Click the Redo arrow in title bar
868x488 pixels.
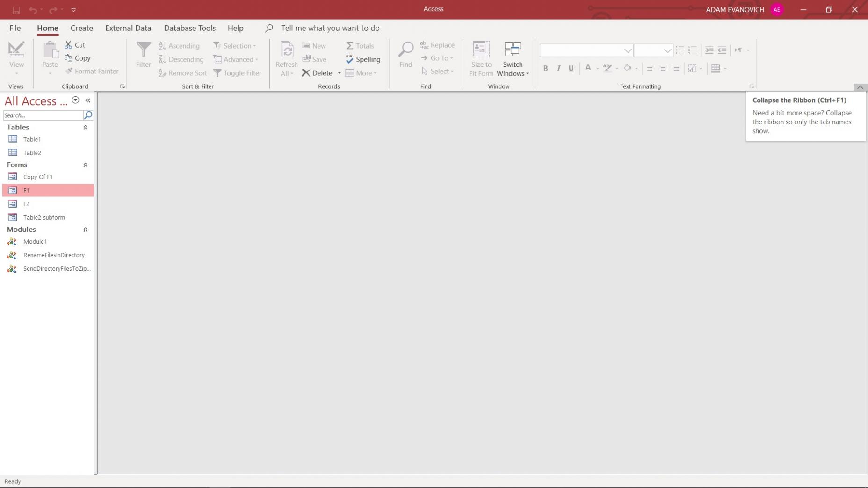pyautogui.click(x=53, y=10)
